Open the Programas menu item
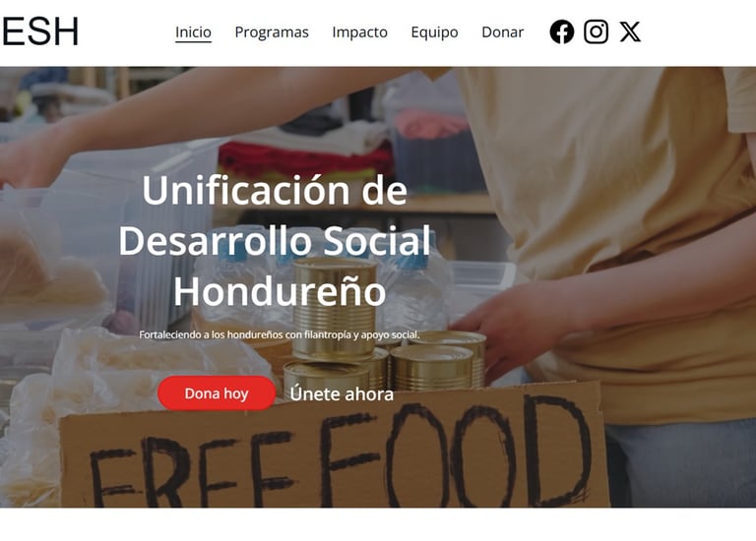The image size is (756, 541). click(x=272, y=32)
